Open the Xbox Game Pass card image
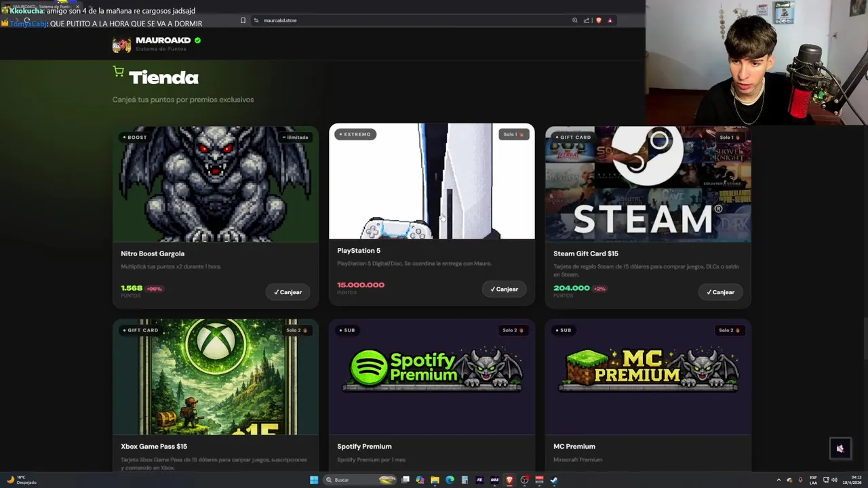This screenshot has height=488, width=868. [x=215, y=377]
